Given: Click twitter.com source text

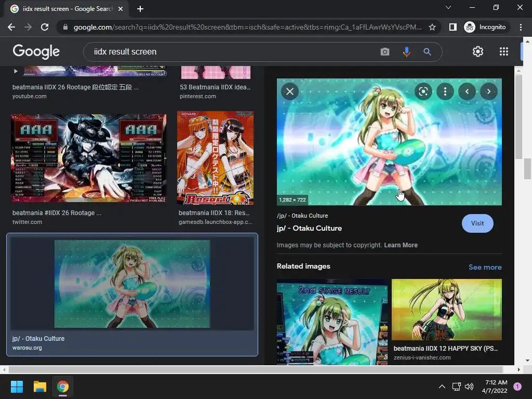Looking at the screenshot, I should pos(27,222).
